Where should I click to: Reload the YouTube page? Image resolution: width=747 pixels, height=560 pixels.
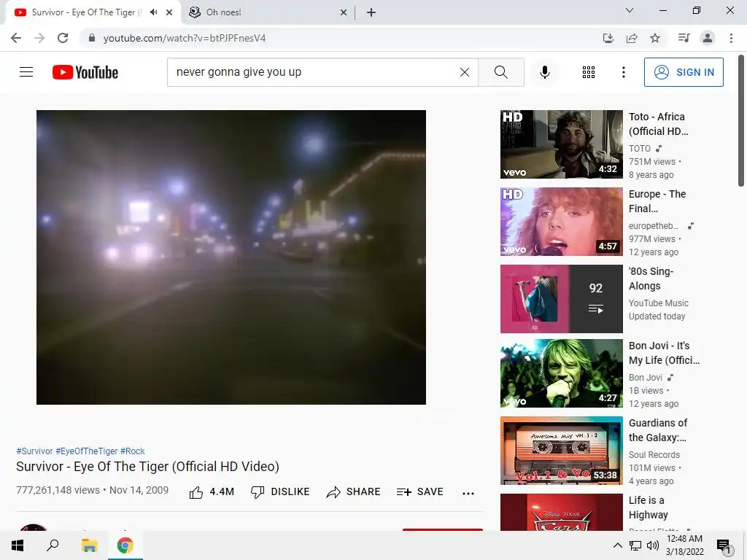[x=63, y=38]
